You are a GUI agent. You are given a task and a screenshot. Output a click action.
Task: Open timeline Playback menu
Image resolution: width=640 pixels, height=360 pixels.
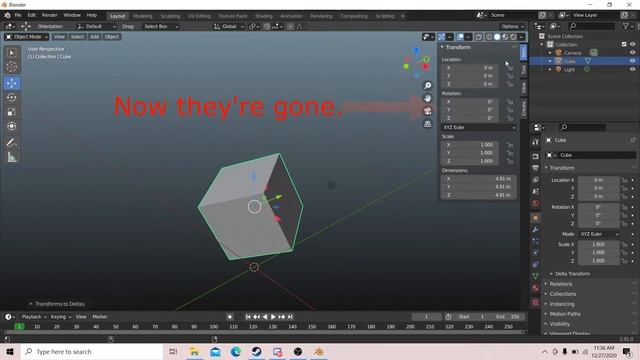[x=33, y=317]
